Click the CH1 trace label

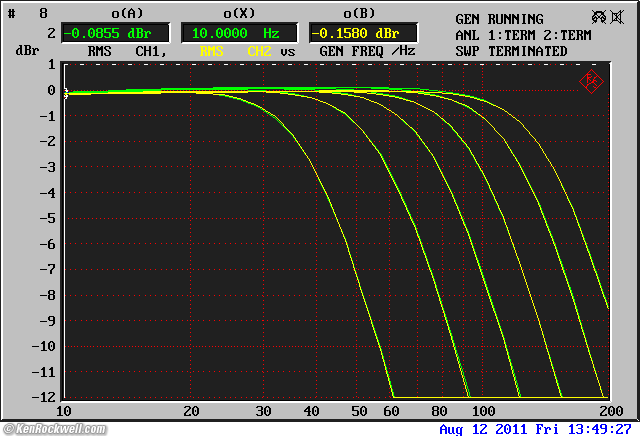pos(151,51)
